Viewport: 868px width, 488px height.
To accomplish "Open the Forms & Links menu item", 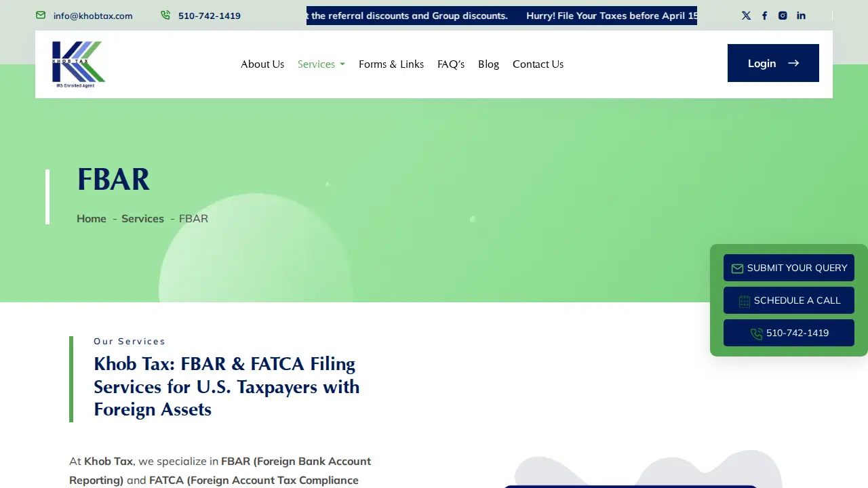I will pos(391,64).
